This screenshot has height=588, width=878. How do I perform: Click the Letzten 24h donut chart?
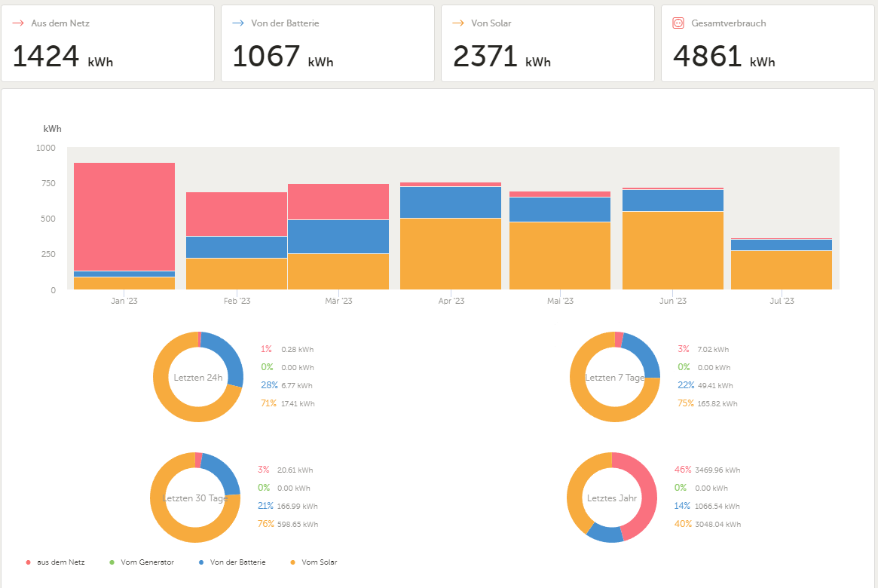click(x=198, y=377)
